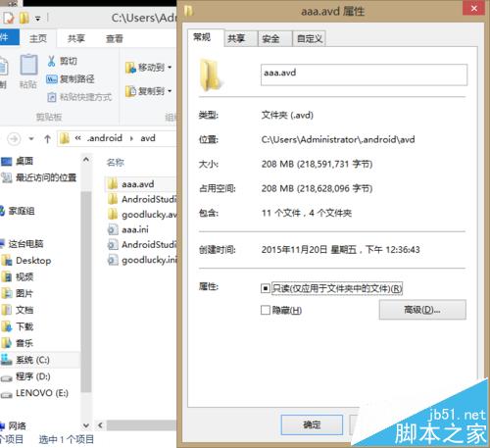Open Documents (文档) folder in sidebar

tap(18, 310)
